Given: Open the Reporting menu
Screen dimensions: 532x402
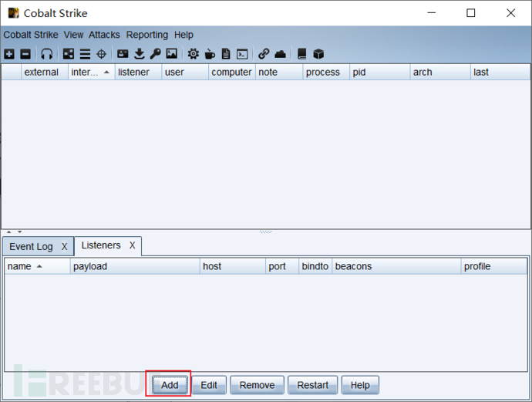Looking at the screenshot, I should (146, 35).
